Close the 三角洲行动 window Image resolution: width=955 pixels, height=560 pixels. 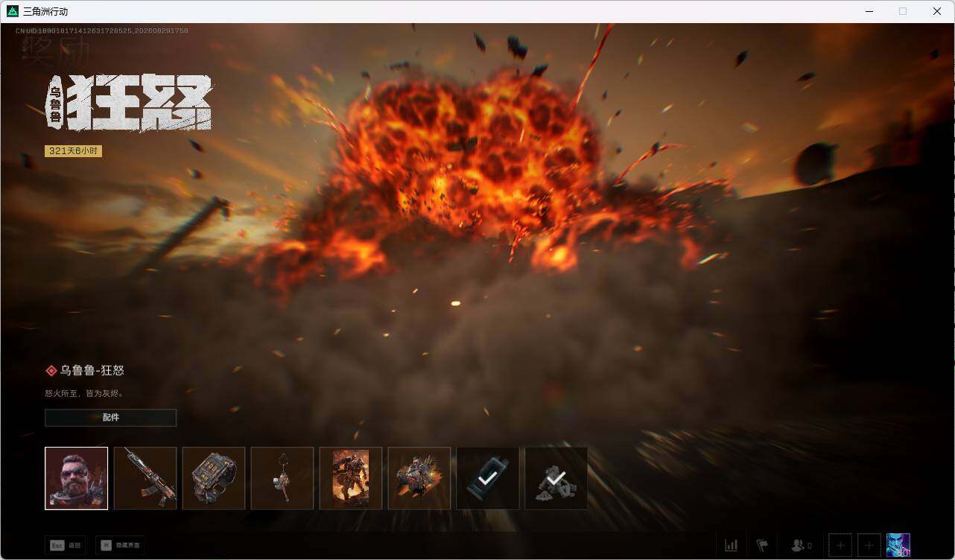(x=937, y=11)
